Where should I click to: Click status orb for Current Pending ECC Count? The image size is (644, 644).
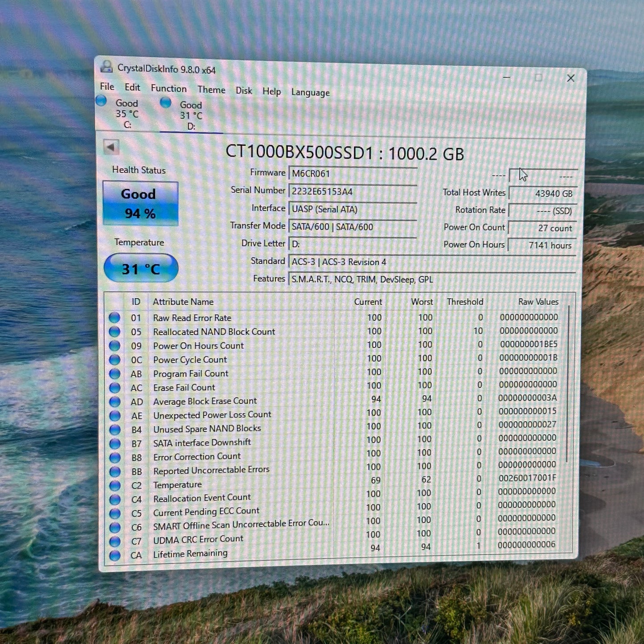pyautogui.click(x=115, y=513)
